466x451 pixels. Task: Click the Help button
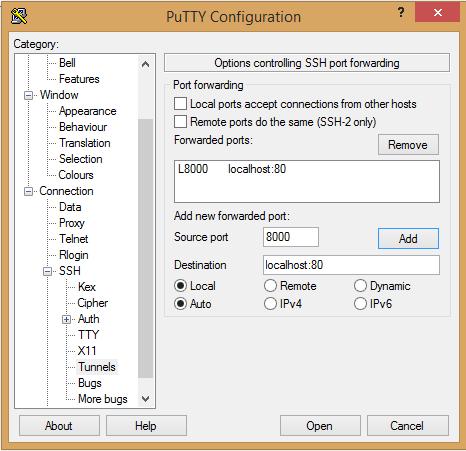click(x=146, y=426)
